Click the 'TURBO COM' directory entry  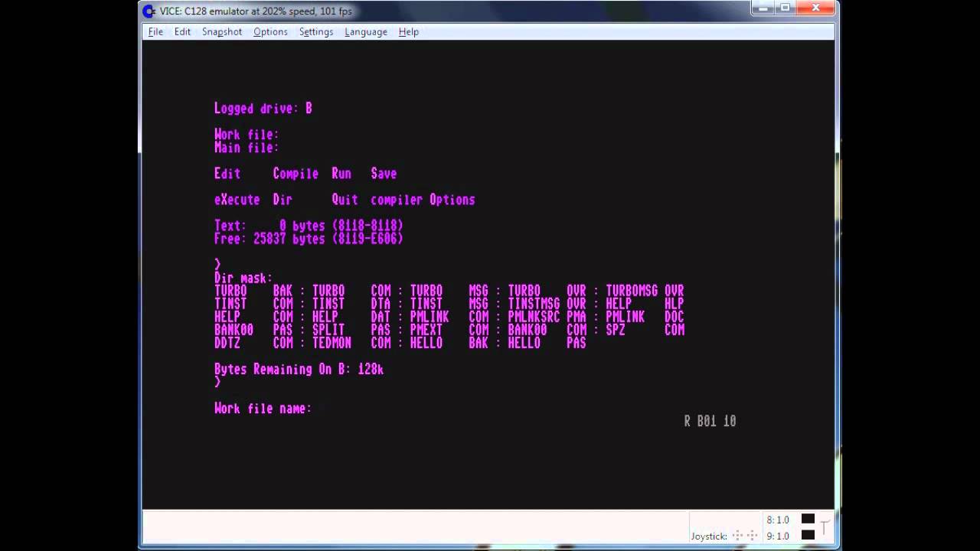[x=351, y=291]
